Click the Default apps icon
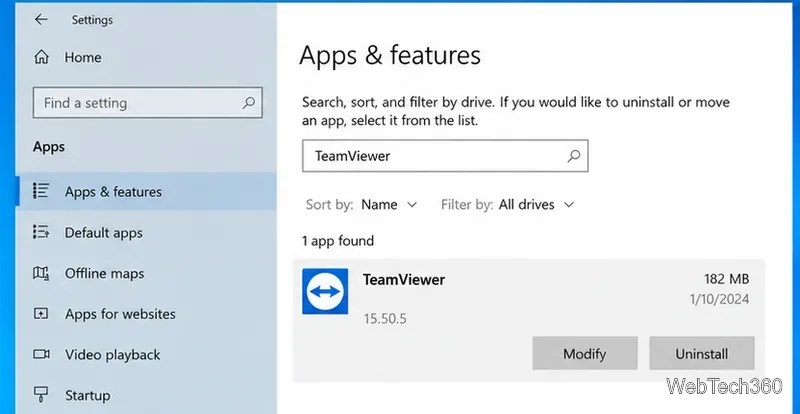The image size is (800, 414). pos(41,232)
